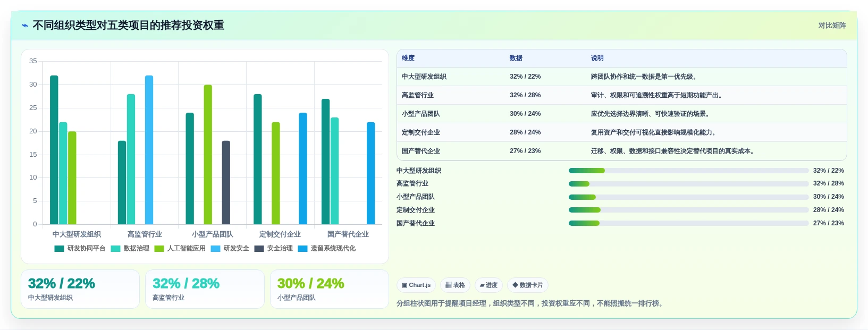
Task: Click the 维度 column header
Action: 408,58
